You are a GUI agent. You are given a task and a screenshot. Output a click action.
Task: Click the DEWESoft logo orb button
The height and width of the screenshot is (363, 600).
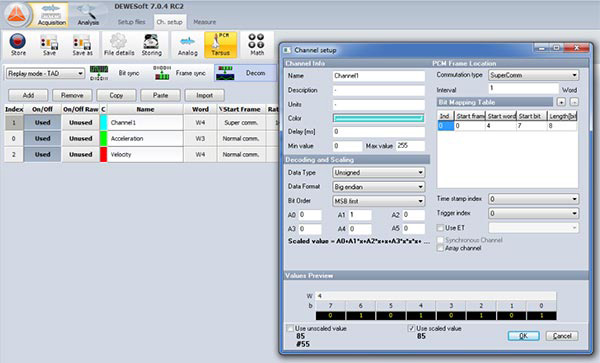17,15
